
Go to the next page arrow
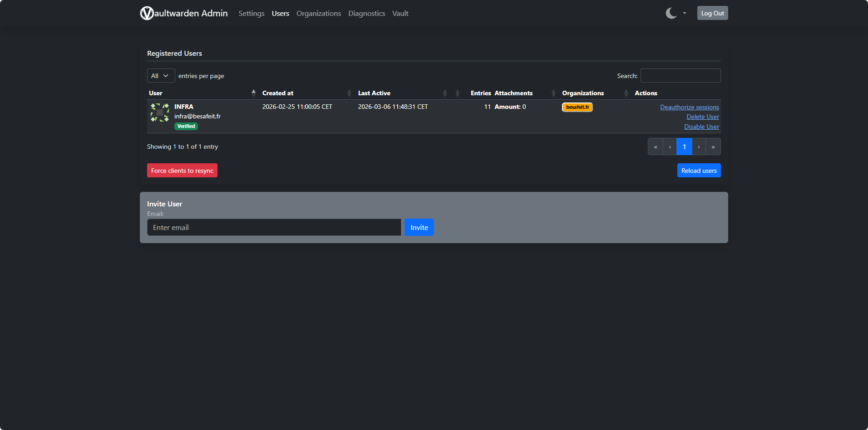point(699,147)
